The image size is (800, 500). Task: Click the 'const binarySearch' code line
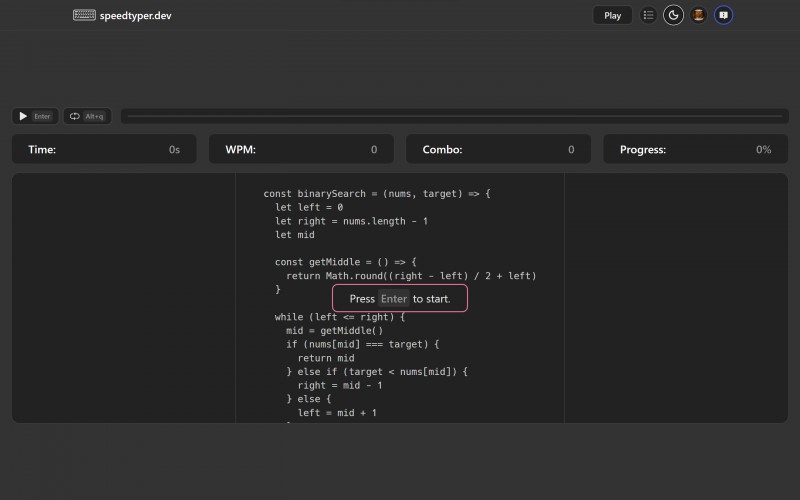coord(377,194)
